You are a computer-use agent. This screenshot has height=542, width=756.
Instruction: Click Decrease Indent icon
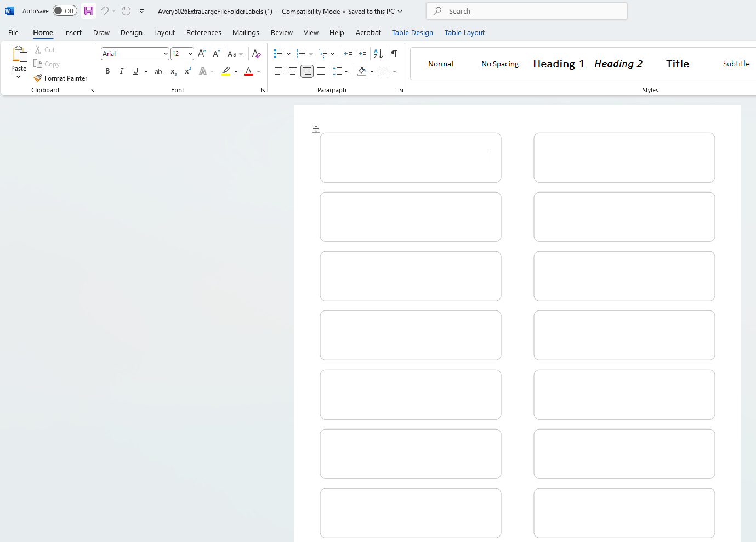point(348,53)
